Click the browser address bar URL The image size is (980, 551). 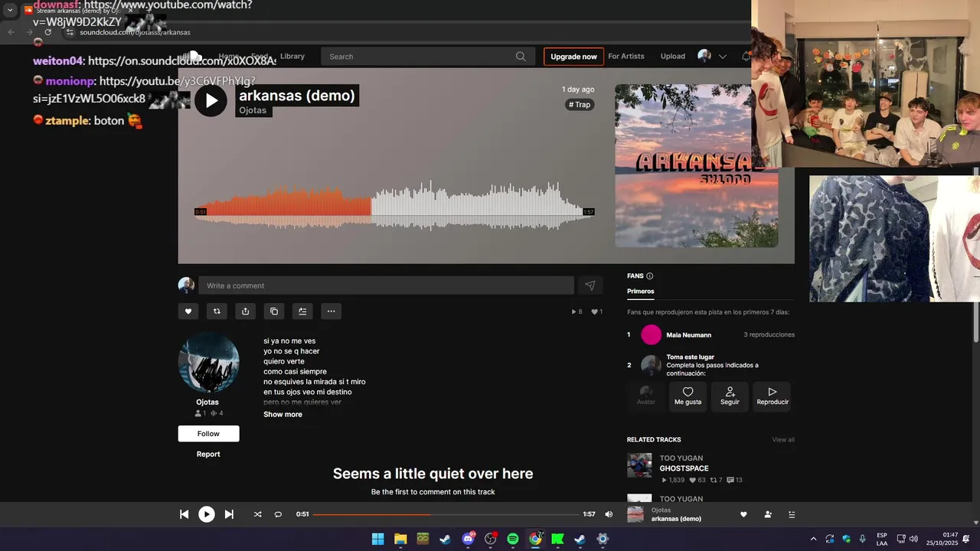tap(135, 32)
